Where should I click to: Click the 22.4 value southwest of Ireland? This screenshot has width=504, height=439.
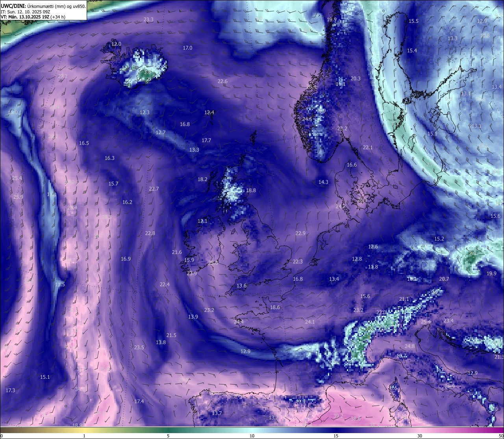165,285
